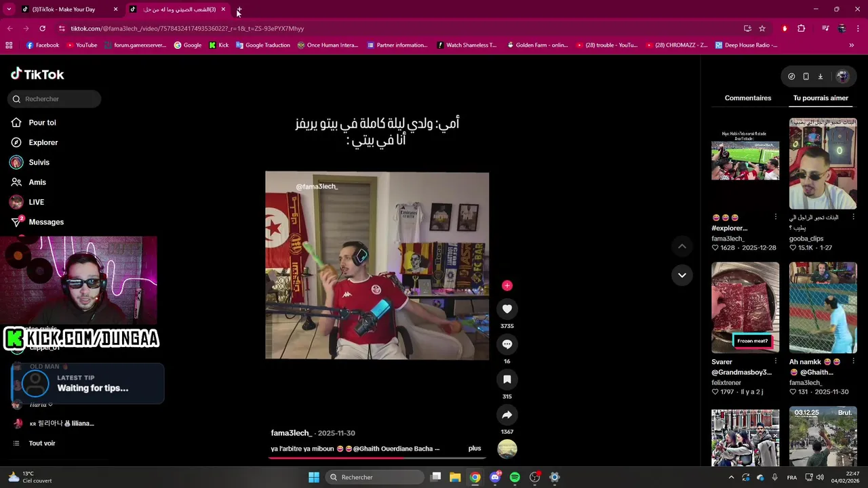868x488 pixels.
Task: Go back in browser history
Action: pyautogui.click(x=9, y=28)
